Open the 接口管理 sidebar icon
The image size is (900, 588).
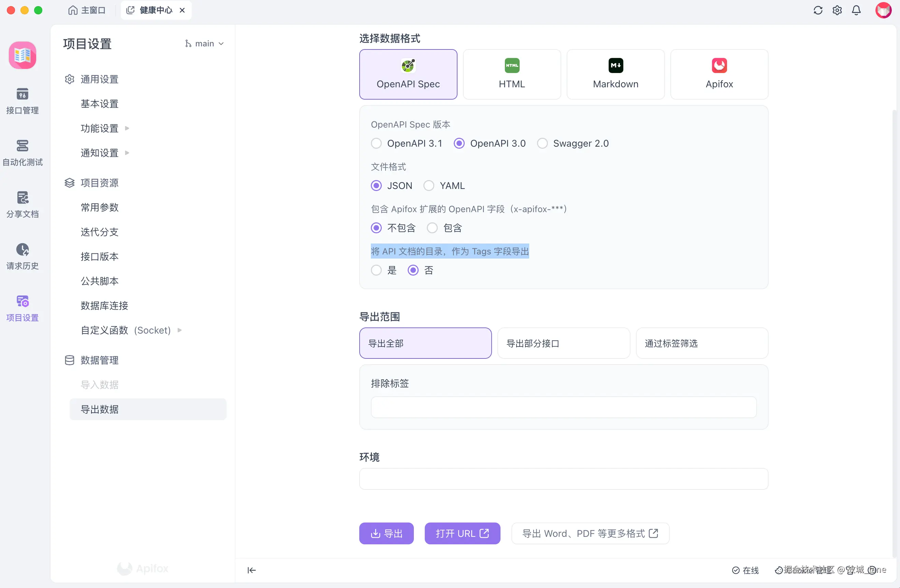(22, 101)
